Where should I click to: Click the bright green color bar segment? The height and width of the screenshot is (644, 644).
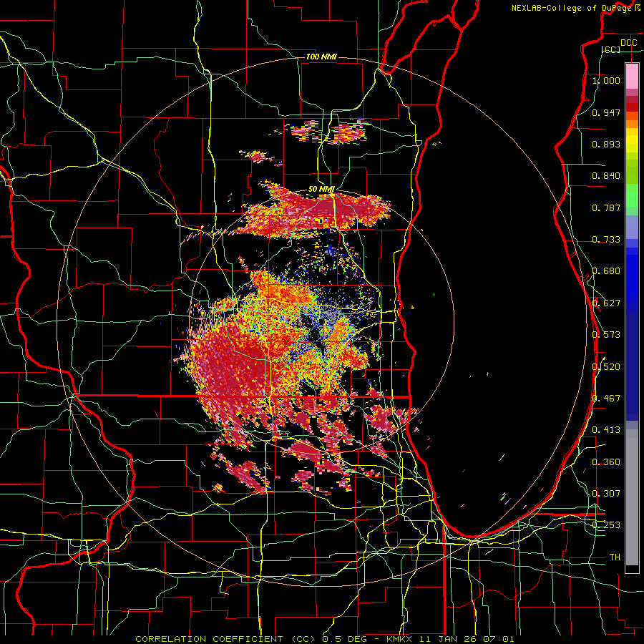(x=632, y=195)
